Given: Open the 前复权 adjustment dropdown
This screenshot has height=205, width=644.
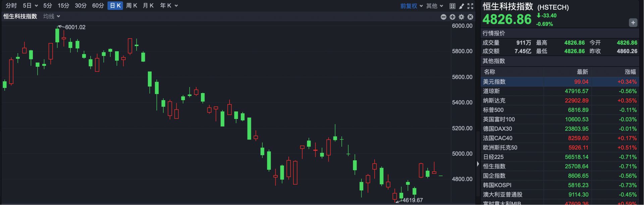Looking at the screenshot, I should 410,6.
